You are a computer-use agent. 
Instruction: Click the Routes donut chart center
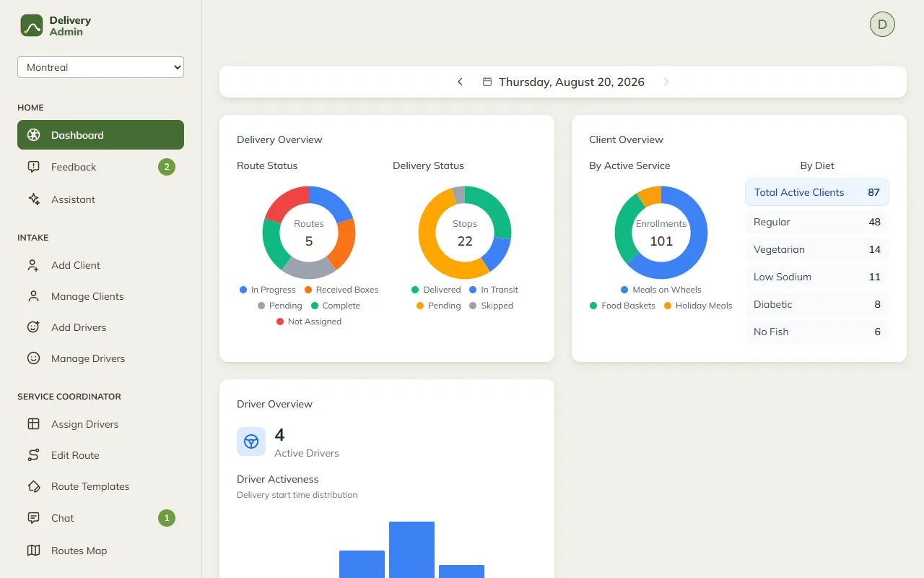(309, 233)
